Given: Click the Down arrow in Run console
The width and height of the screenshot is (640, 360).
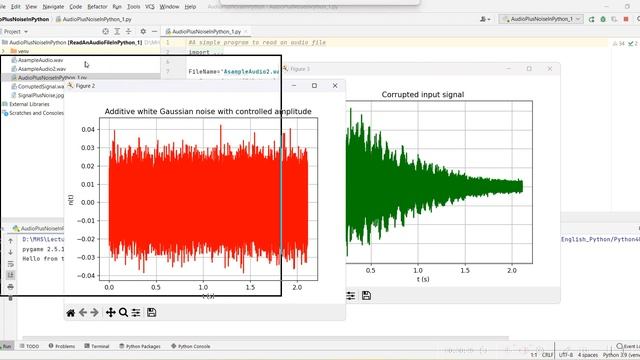Looking at the screenshot, I should [x=11, y=252].
